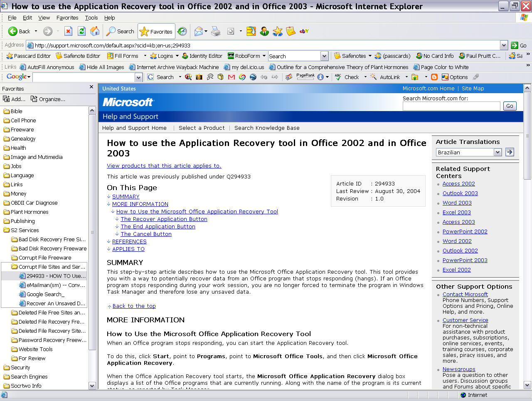Image resolution: width=532 pixels, height=401 pixels.
Task: Open the Edit menu
Action: tap(27, 18)
